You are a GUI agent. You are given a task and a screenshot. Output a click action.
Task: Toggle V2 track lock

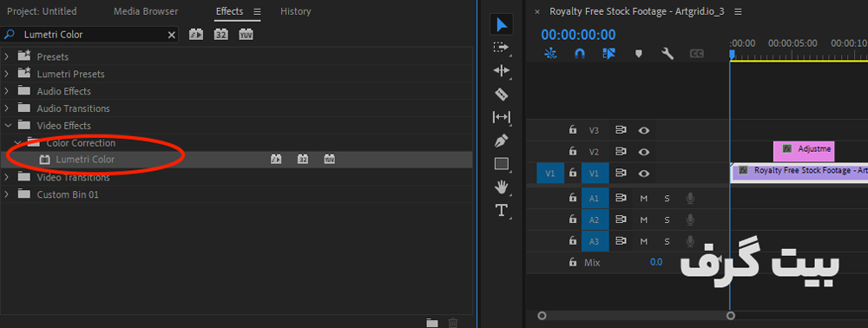[x=572, y=151]
